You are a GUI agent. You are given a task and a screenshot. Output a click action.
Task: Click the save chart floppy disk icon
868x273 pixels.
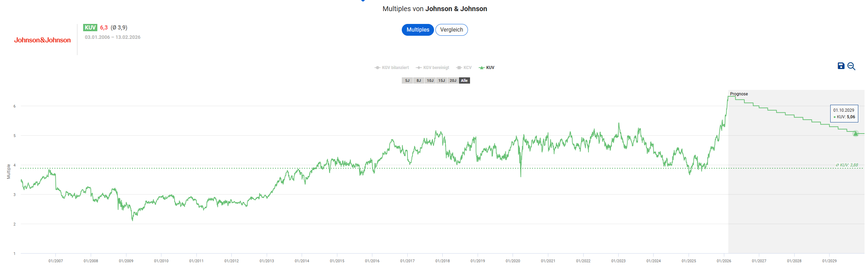tap(841, 66)
